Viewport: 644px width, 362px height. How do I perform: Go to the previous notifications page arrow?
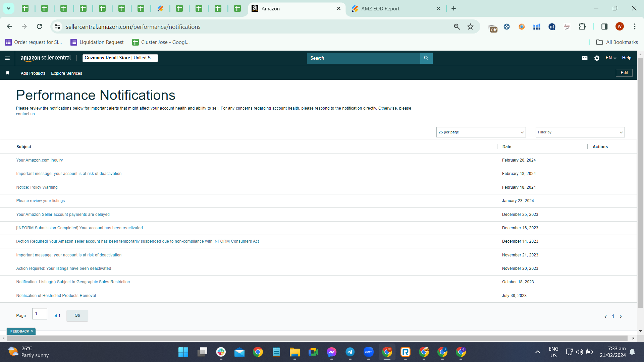click(605, 317)
